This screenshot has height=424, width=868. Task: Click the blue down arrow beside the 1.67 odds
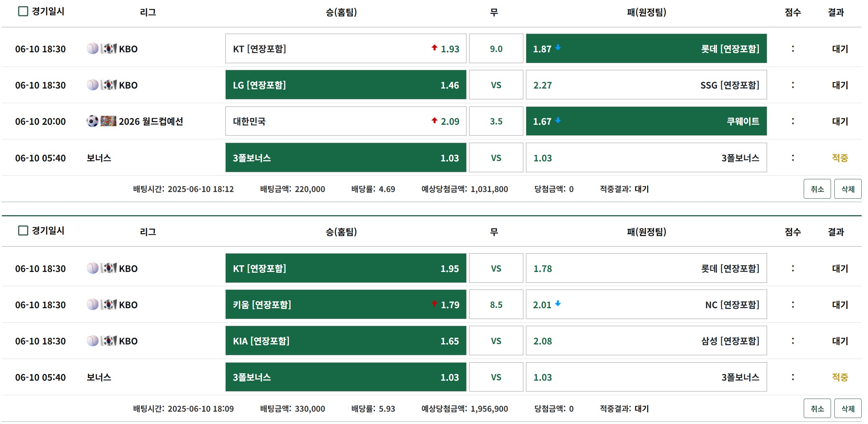[558, 120]
